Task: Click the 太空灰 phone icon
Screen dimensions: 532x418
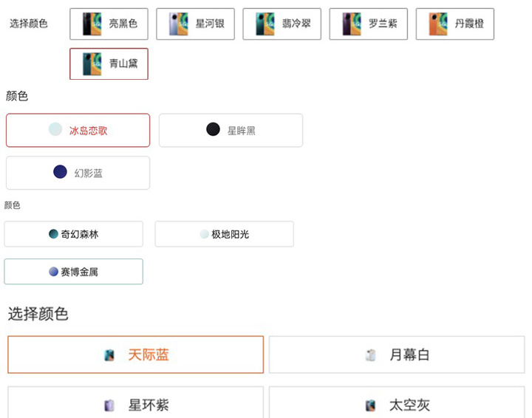Action: click(371, 405)
